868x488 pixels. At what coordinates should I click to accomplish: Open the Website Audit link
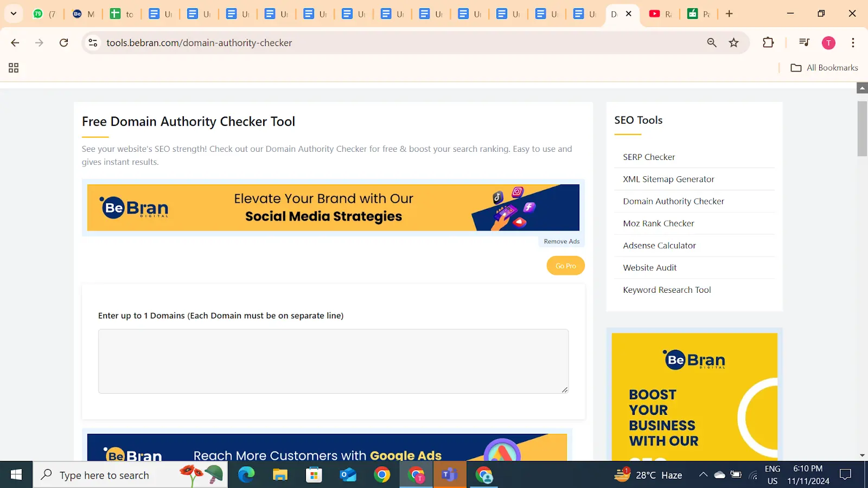[x=650, y=268]
